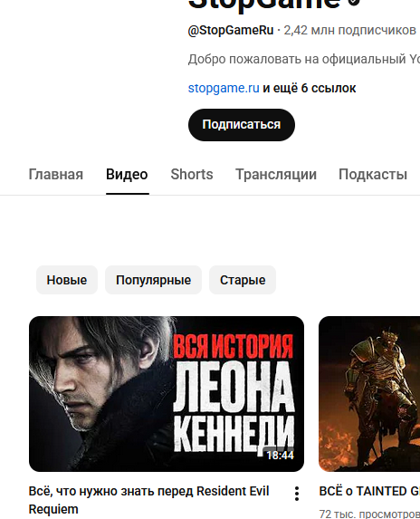Open the stopgame.ru link
420x519 pixels.
tap(224, 88)
